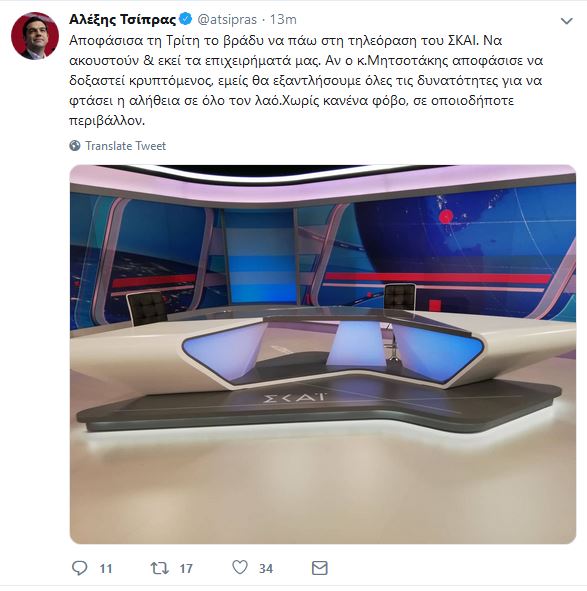This screenshot has width=587, height=591.
Task: Click the like count 34
Action: pyautogui.click(x=266, y=568)
